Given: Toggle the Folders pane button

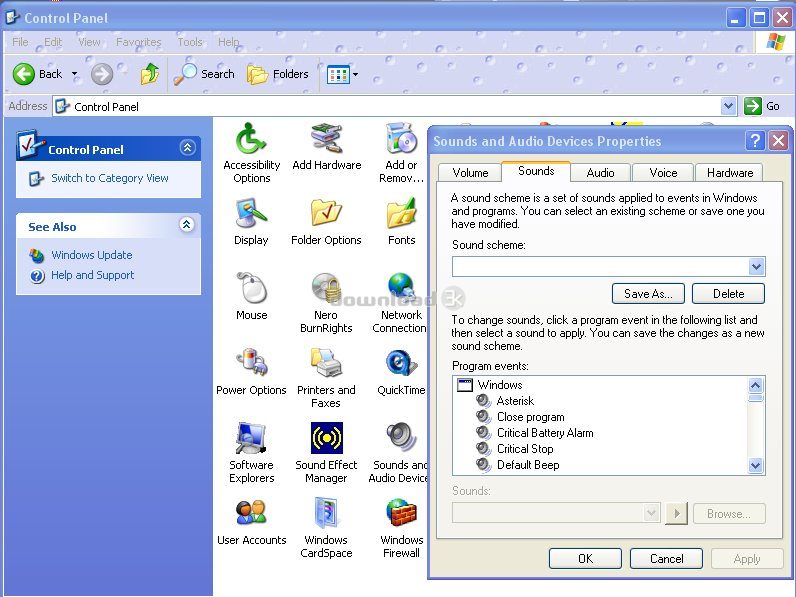Looking at the screenshot, I should pos(278,74).
